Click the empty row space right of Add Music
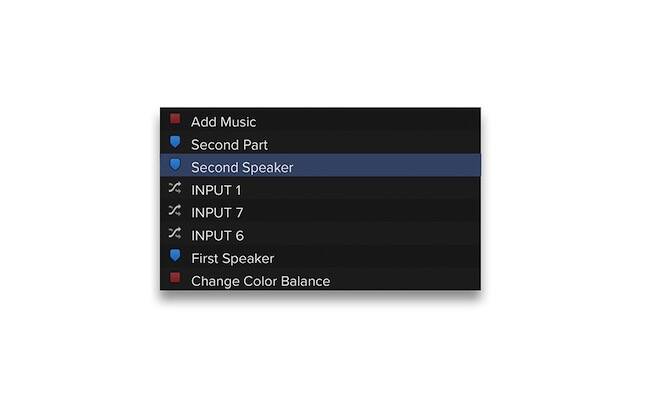The height and width of the screenshot is (401, 648). pos(369,121)
